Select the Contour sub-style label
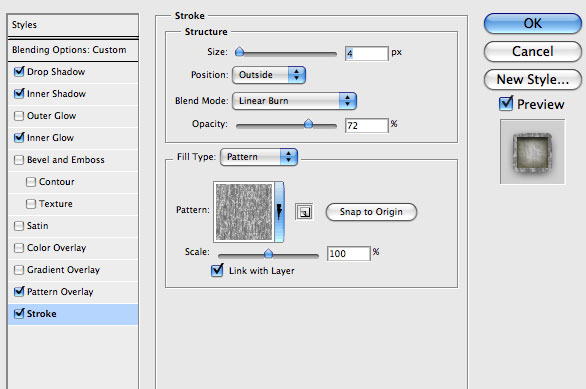 (x=57, y=182)
